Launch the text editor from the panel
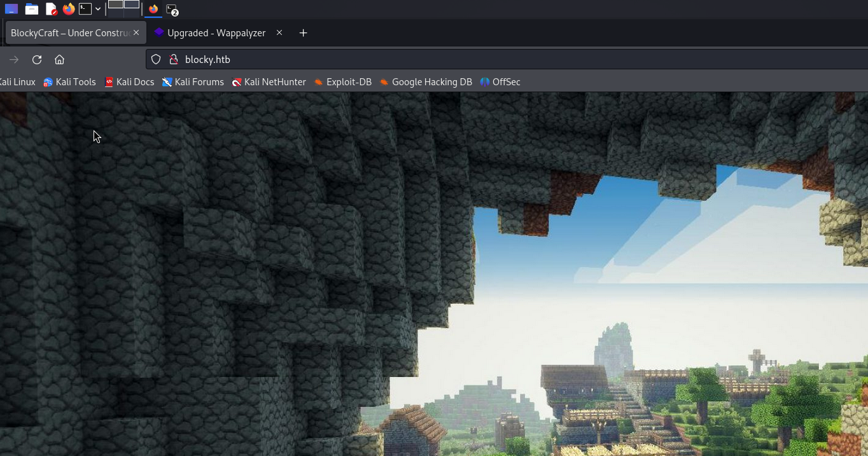 click(x=51, y=9)
